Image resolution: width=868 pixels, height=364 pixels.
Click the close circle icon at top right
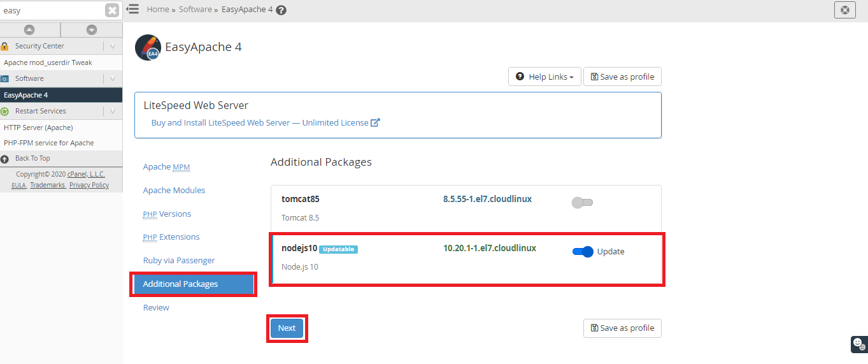[x=844, y=10]
